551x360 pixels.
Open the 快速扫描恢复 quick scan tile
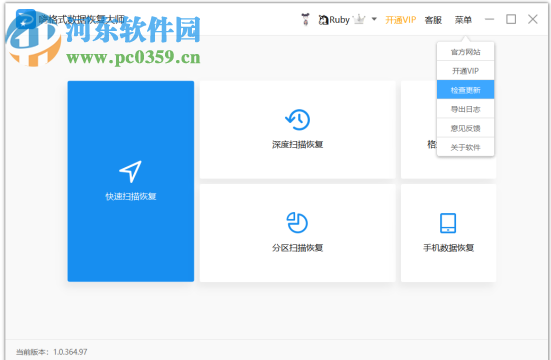pyautogui.click(x=131, y=181)
